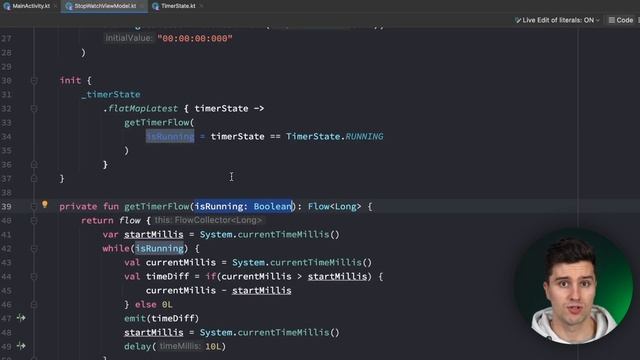Screen dimensions: 640x360
Task: Click _timerState on line 31
Action: pyautogui.click(x=111, y=94)
